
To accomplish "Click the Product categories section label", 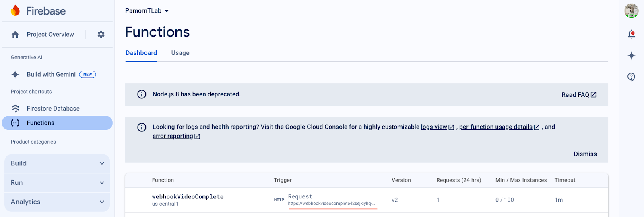I will point(33,142).
